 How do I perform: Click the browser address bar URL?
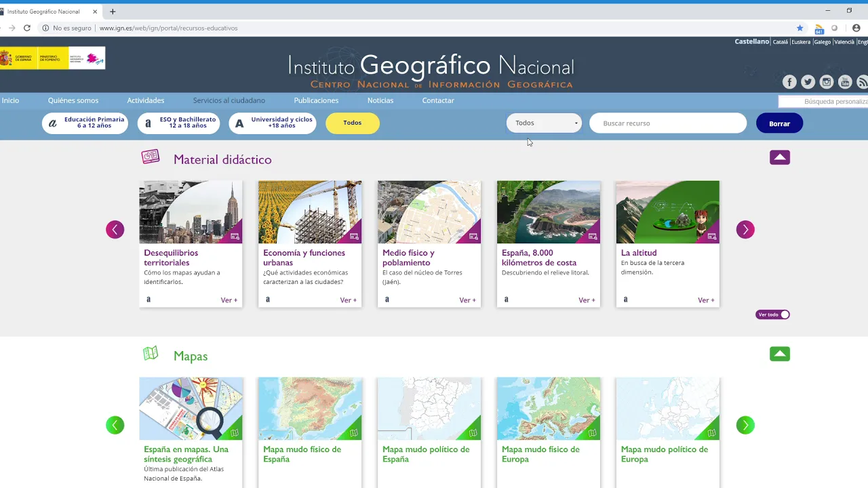(x=168, y=28)
